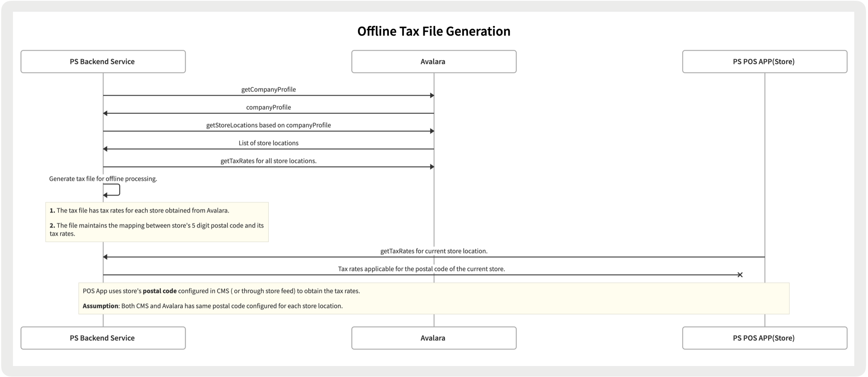The height and width of the screenshot is (377, 868).
Task: Click the companyProfile return message label
Action: (268, 107)
